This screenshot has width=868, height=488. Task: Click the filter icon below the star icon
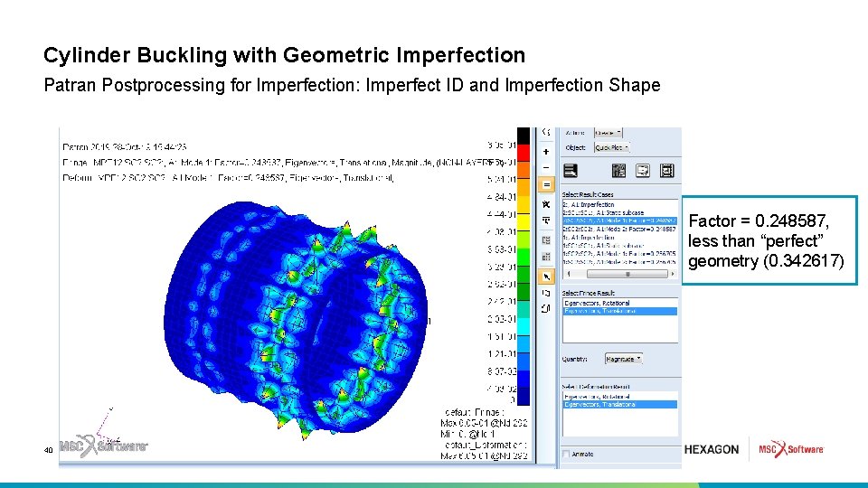546,221
